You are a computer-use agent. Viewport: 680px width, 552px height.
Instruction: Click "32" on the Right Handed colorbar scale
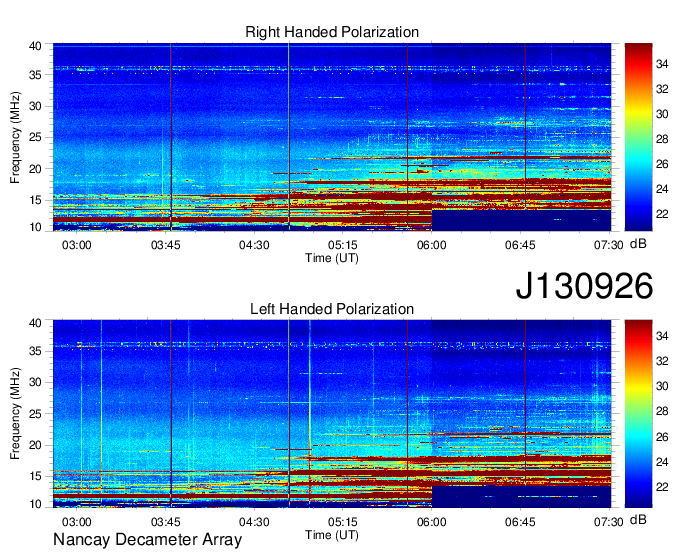coord(662,89)
